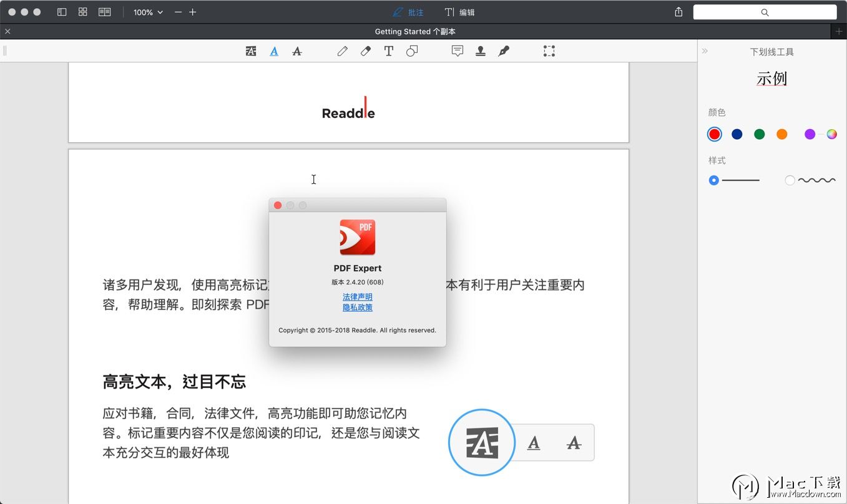The image size is (847, 504).
Task: Open the signature pen tool
Action: (x=504, y=51)
